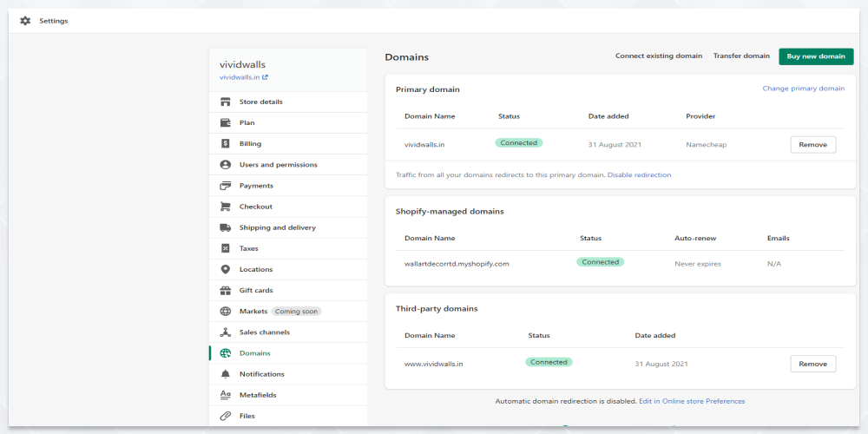The image size is (868, 434).
Task: Open Shipping and delivery settings
Action: pos(288,227)
